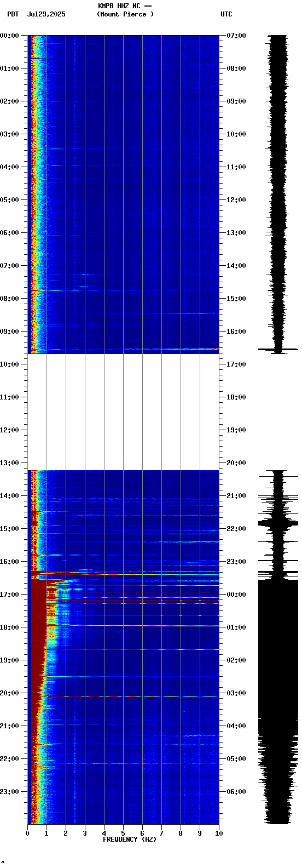The image size is (302, 868).
Task: Click the '0' frequency axis tick label
Action: pyautogui.click(x=27, y=833)
